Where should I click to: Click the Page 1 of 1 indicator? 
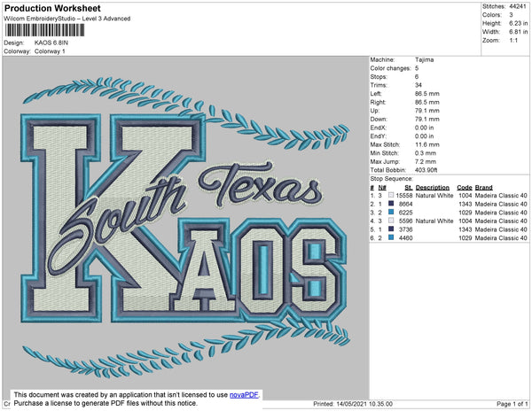click(x=508, y=405)
